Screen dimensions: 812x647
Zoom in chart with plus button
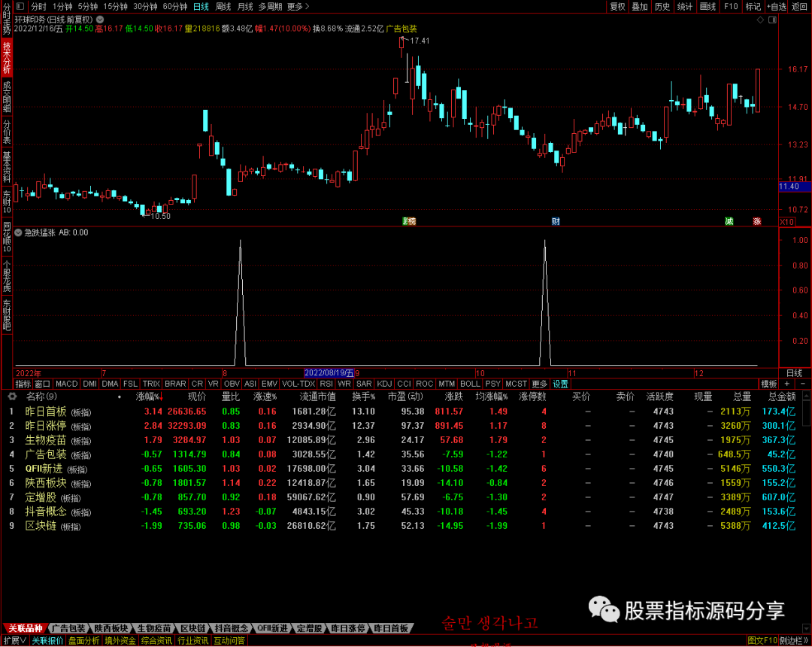pyautogui.click(x=786, y=384)
